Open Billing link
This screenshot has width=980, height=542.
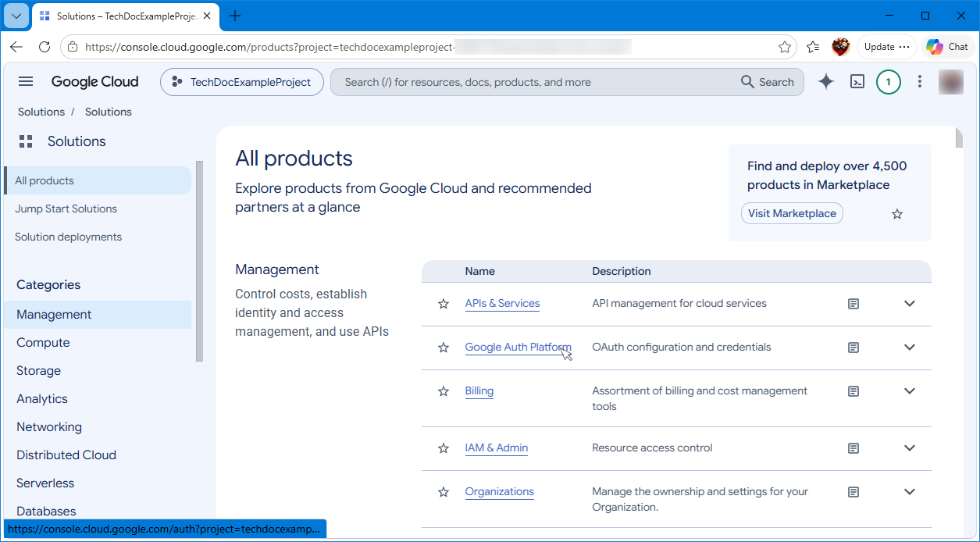point(479,391)
